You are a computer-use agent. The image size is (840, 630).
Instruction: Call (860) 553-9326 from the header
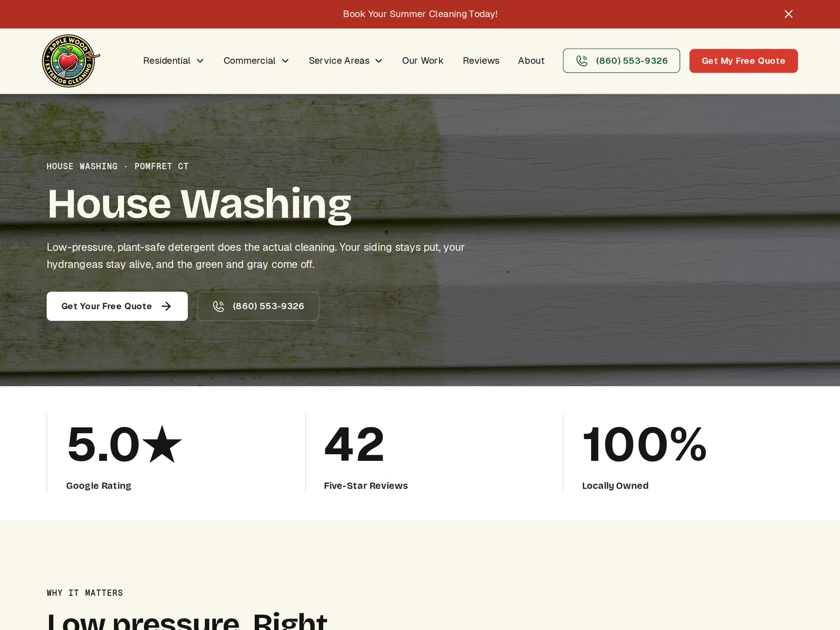pyautogui.click(x=621, y=61)
